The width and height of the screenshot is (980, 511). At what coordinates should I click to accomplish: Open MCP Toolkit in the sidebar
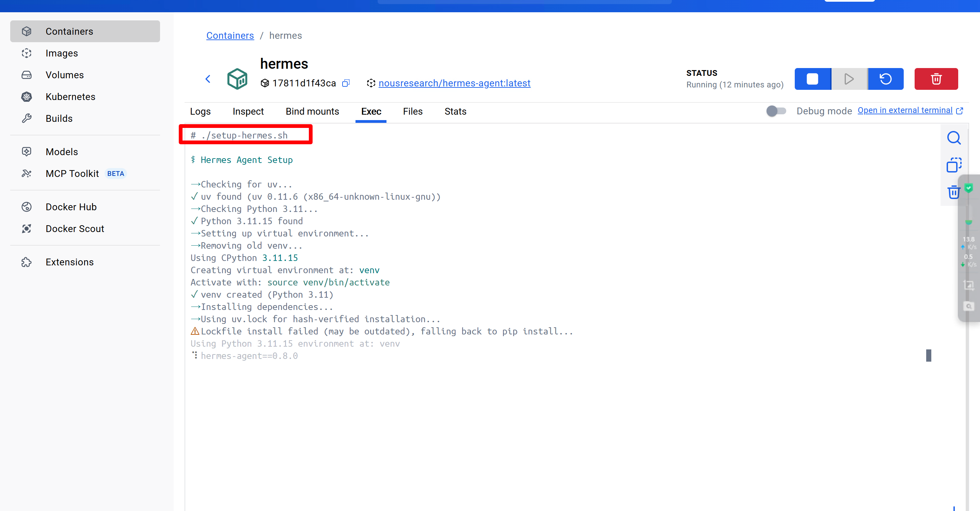[x=72, y=174]
